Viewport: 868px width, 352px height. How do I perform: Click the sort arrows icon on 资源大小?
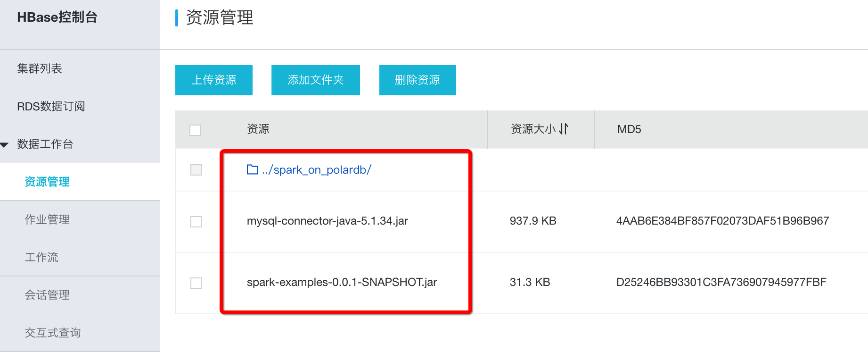564,129
